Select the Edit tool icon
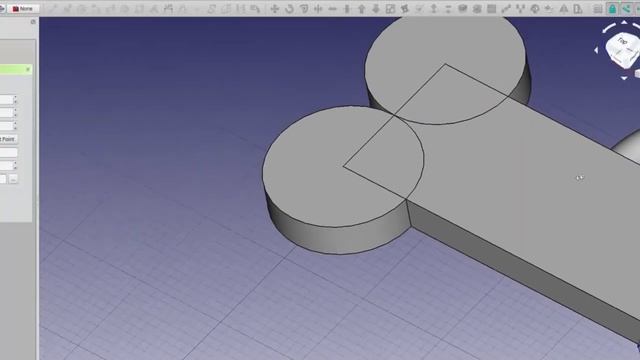The image size is (640, 360). [x=405, y=9]
